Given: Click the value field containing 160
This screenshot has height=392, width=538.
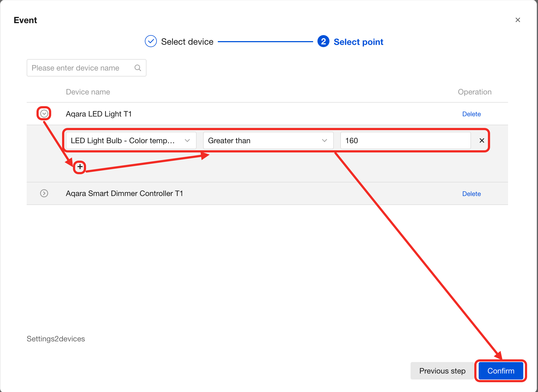Looking at the screenshot, I should 405,140.
